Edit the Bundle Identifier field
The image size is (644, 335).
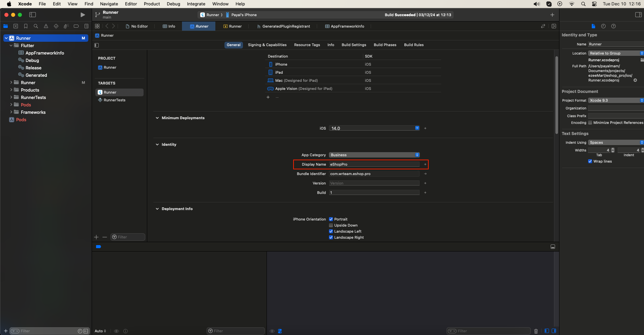click(x=374, y=174)
